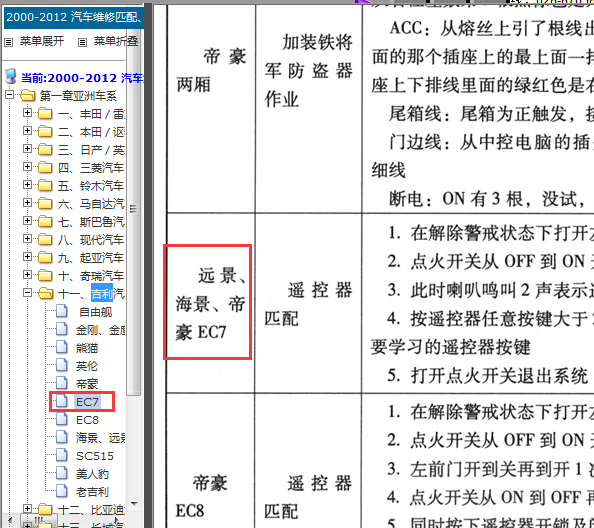
Task: Open the 海景、远景 page in the tree
Action: [100, 438]
